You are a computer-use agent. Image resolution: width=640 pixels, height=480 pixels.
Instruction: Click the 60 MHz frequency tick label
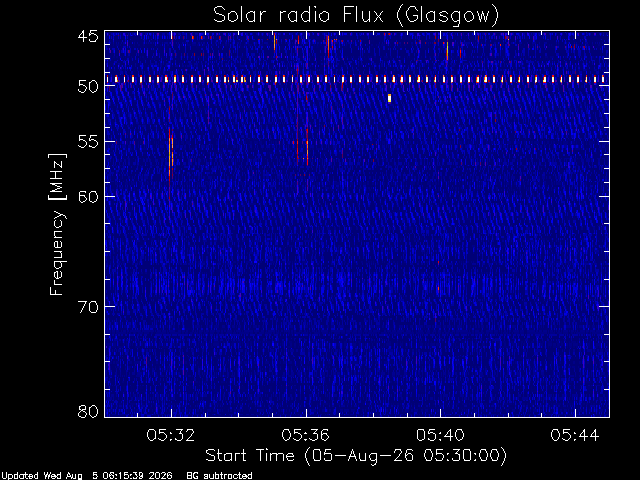tap(88, 196)
